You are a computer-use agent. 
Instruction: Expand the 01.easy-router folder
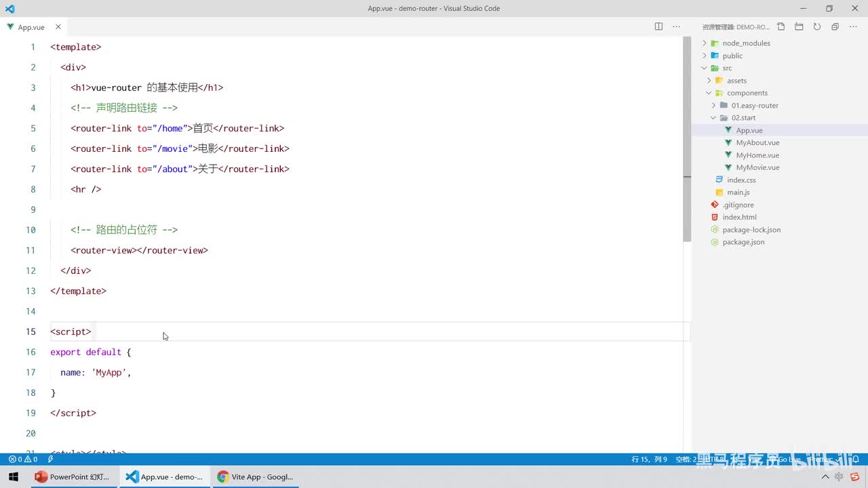713,105
